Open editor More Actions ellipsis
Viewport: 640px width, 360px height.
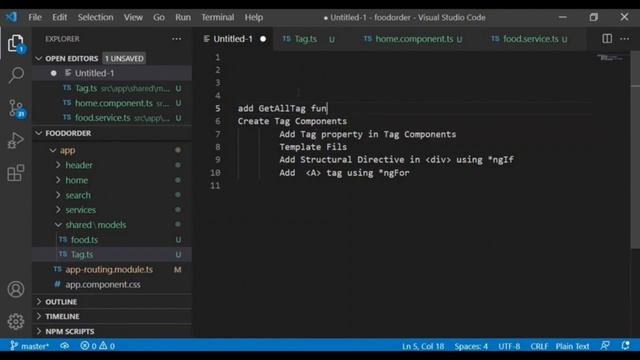[624, 39]
